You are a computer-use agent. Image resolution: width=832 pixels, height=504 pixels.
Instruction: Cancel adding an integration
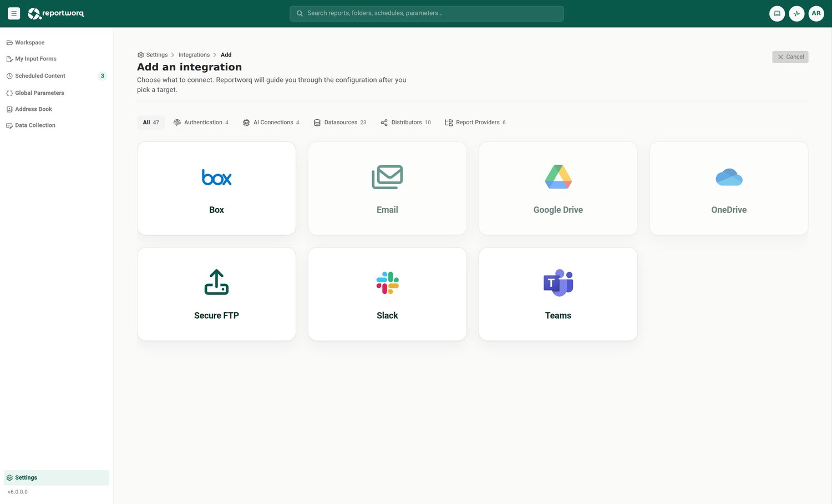pyautogui.click(x=790, y=57)
